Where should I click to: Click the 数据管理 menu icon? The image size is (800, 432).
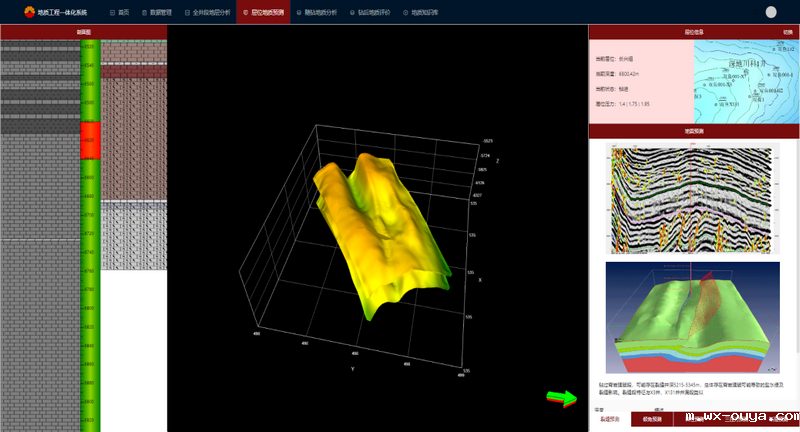[x=141, y=12]
